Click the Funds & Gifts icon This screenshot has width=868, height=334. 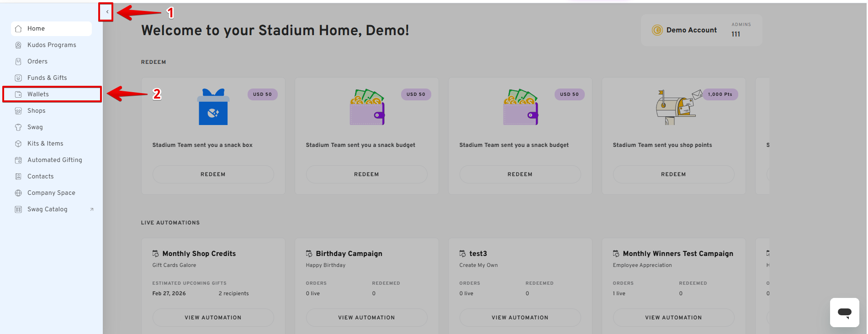[18, 78]
